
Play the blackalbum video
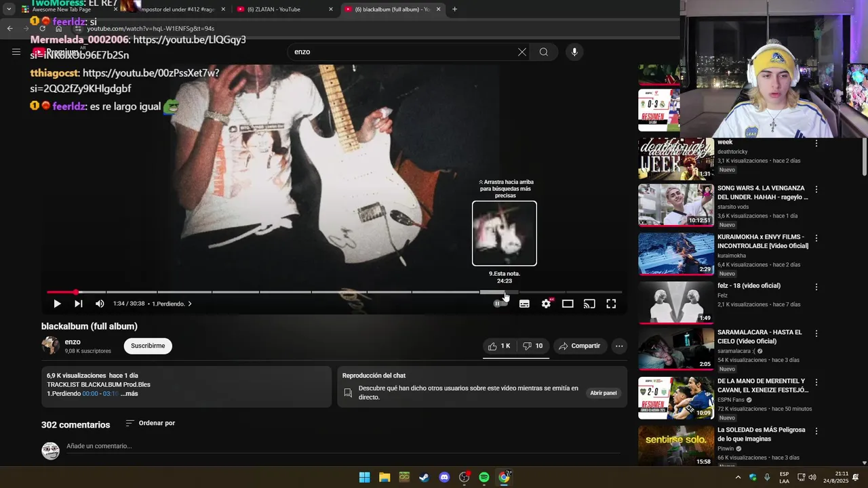point(57,304)
